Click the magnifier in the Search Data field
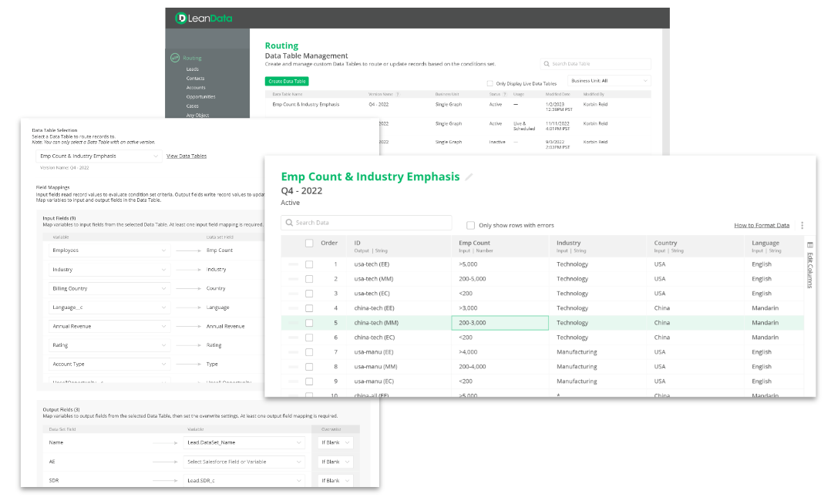 [x=289, y=223]
